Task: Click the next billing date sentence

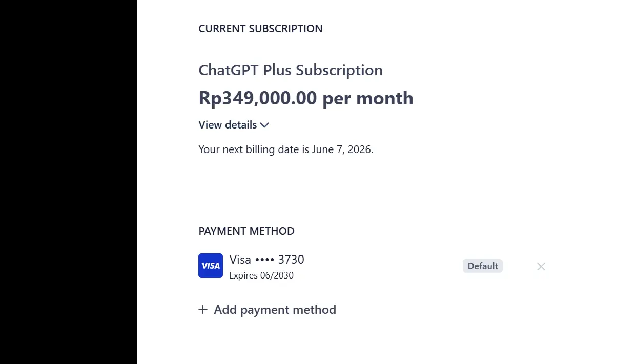Action: 286,149
